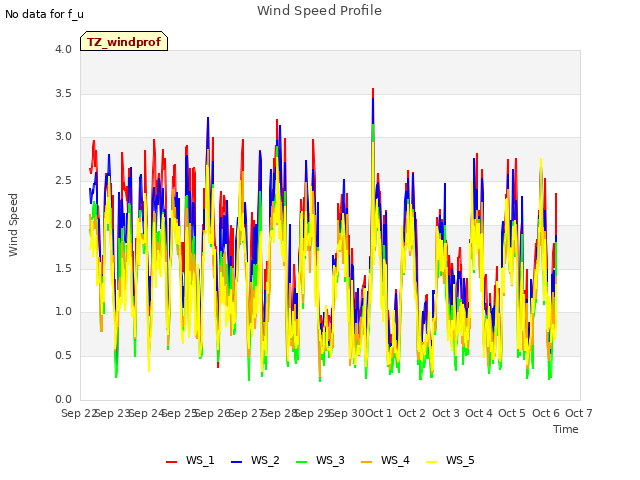
Task: Click the 0.0 y-axis tick label
Action: [x=64, y=399]
